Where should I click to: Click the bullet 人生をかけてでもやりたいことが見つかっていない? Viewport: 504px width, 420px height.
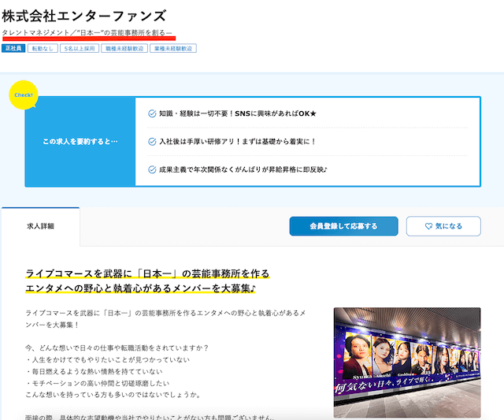click(x=108, y=359)
